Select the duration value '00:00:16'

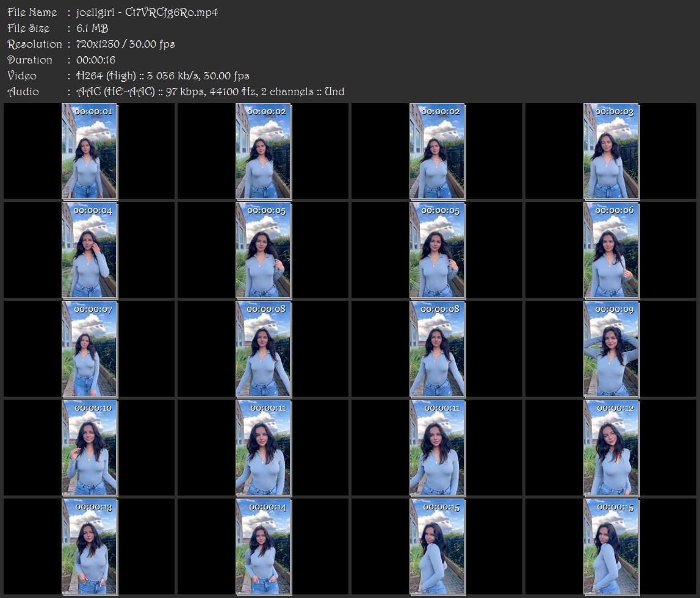96,60
